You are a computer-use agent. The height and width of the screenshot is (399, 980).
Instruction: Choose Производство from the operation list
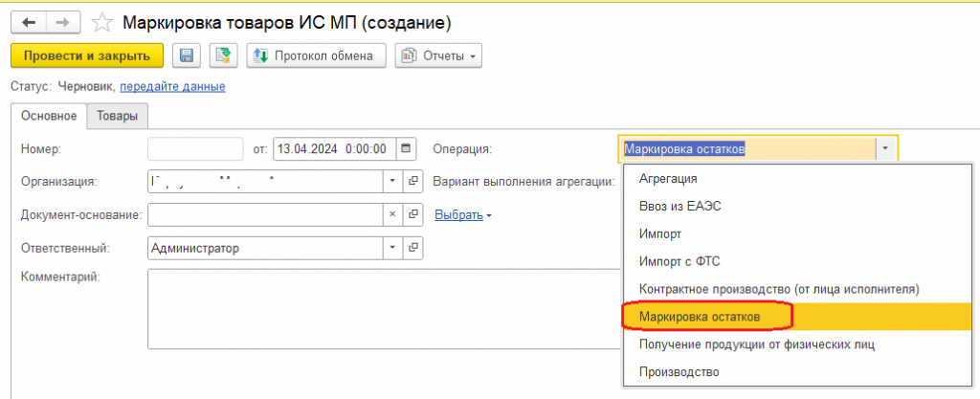[x=799, y=372]
